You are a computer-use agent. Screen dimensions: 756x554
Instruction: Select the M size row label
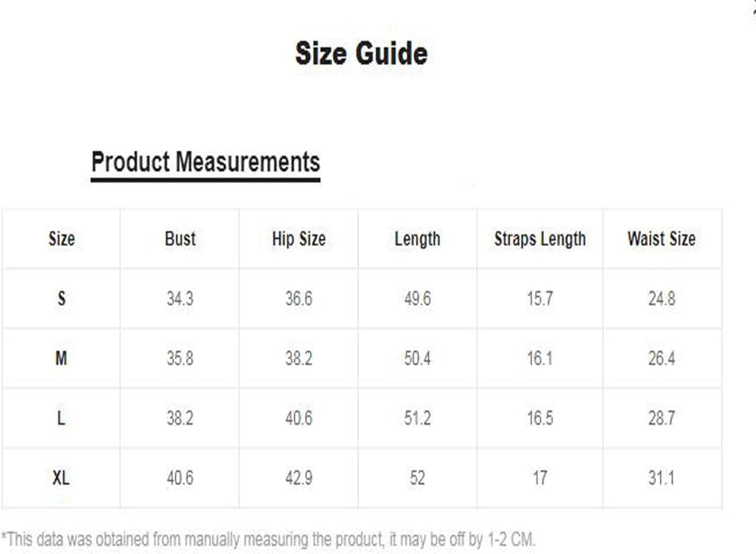tap(61, 358)
